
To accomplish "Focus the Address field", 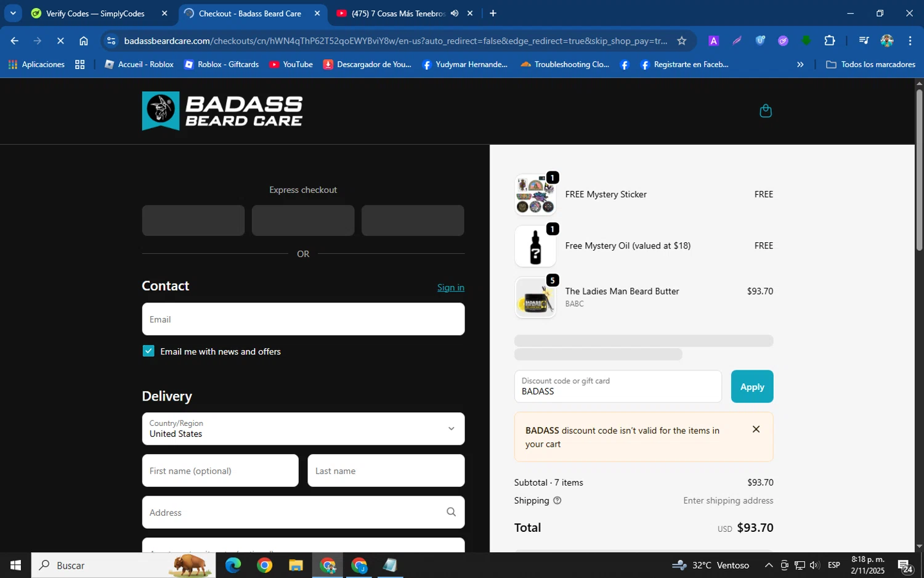I will (303, 512).
